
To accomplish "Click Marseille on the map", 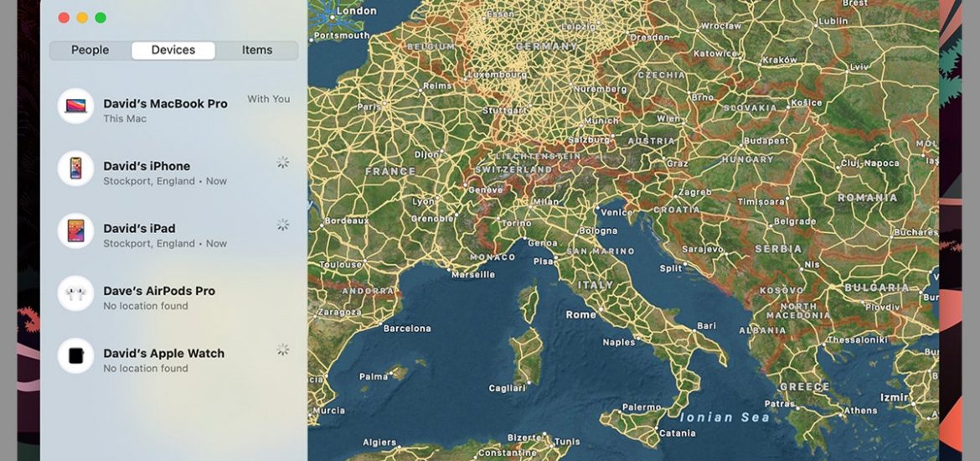I will (473, 274).
